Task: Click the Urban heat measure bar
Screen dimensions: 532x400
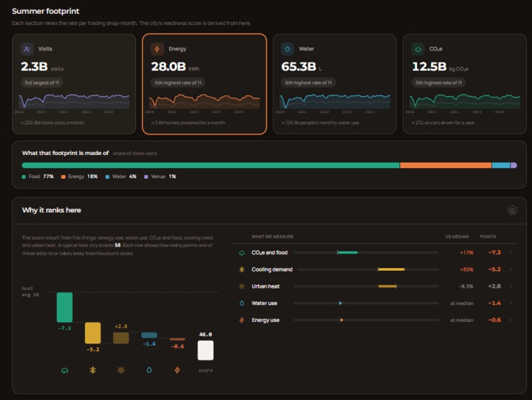Action: 388,286
